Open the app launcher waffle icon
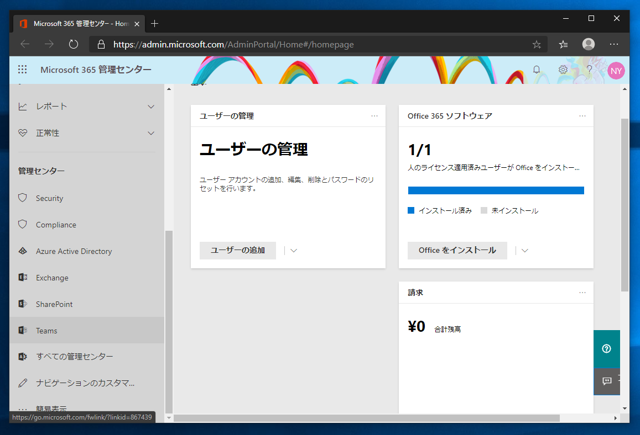Screen dimensions: 640x435 [x=22, y=70]
